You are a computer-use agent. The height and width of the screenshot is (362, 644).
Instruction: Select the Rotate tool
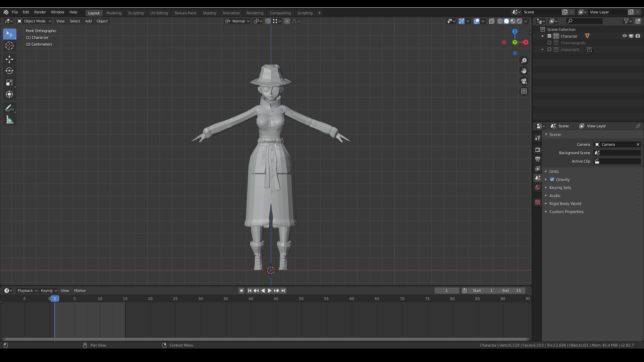[x=9, y=71]
